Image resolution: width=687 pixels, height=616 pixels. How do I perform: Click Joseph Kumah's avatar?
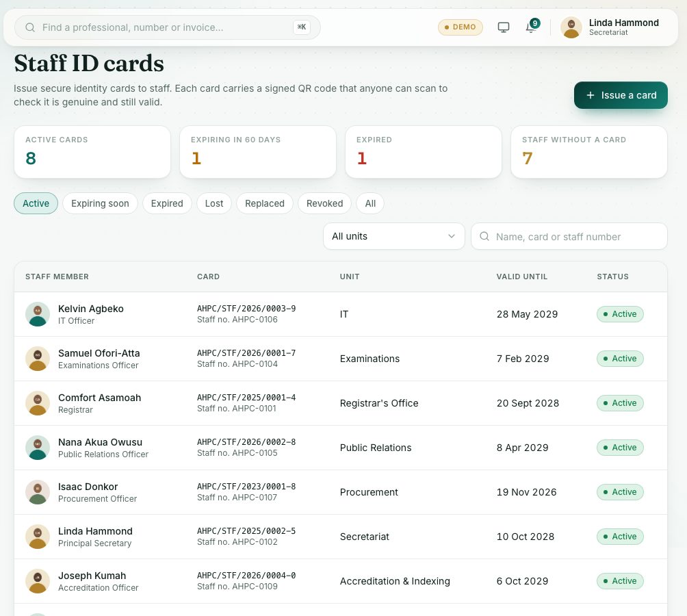[x=38, y=581]
